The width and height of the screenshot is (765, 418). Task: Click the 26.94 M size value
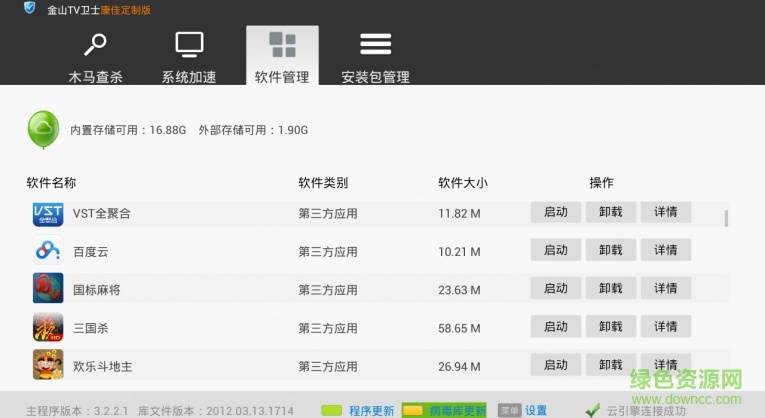tap(459, 366)
